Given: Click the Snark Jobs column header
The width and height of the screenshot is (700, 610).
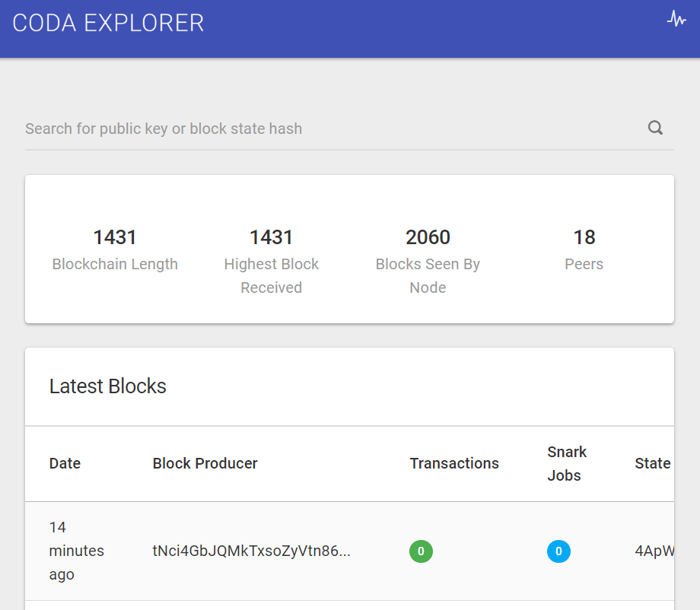Looking at the screenshot, I should pyautogui.click(x=567, y=463).
